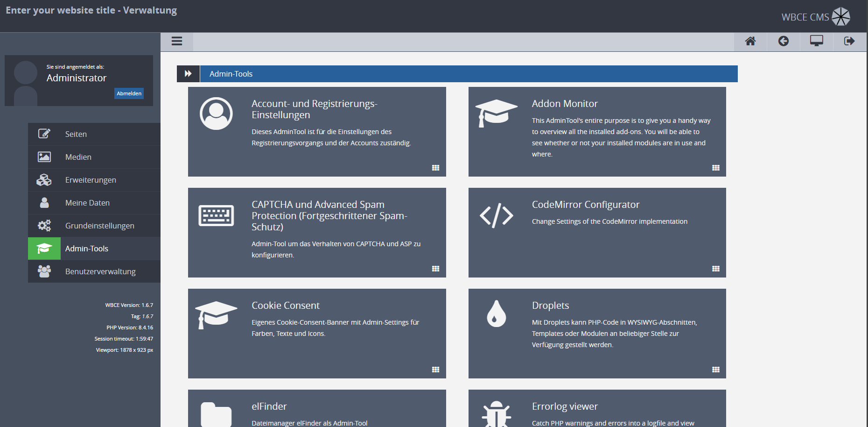Viewport: 868px width, 427px height.
Task: Click the Errorlog viewer bug icon
Action: pos(497,414)
